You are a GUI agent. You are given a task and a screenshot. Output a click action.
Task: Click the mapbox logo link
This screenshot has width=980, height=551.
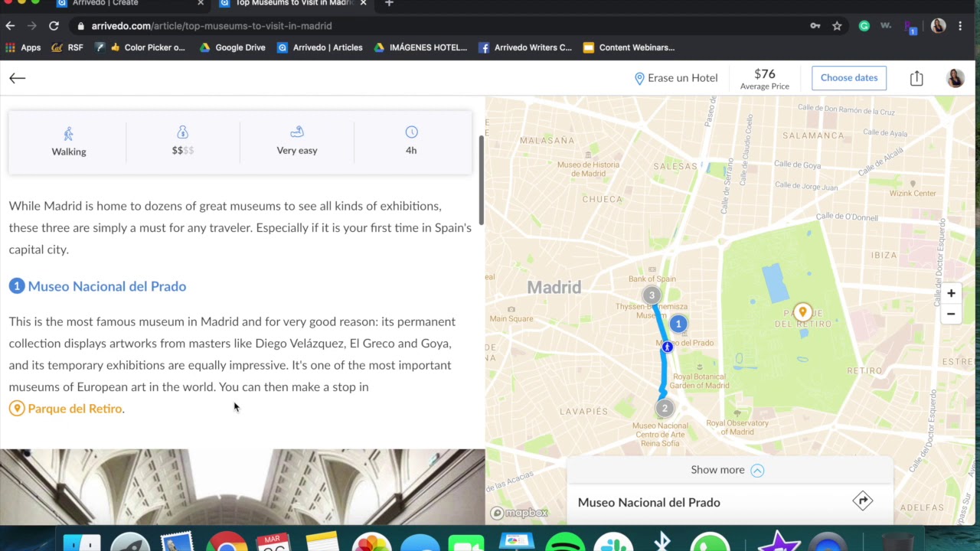click(x=519, y=513)
